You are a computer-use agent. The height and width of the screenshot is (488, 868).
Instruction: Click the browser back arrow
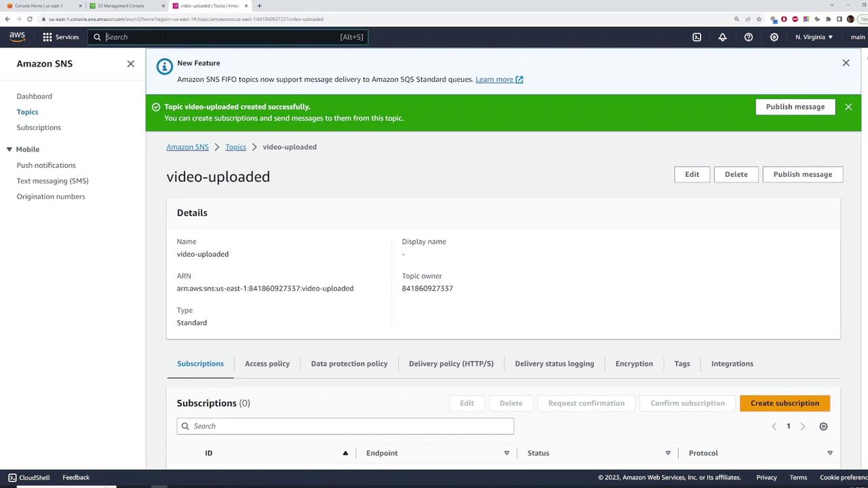[x=7, y=19]
